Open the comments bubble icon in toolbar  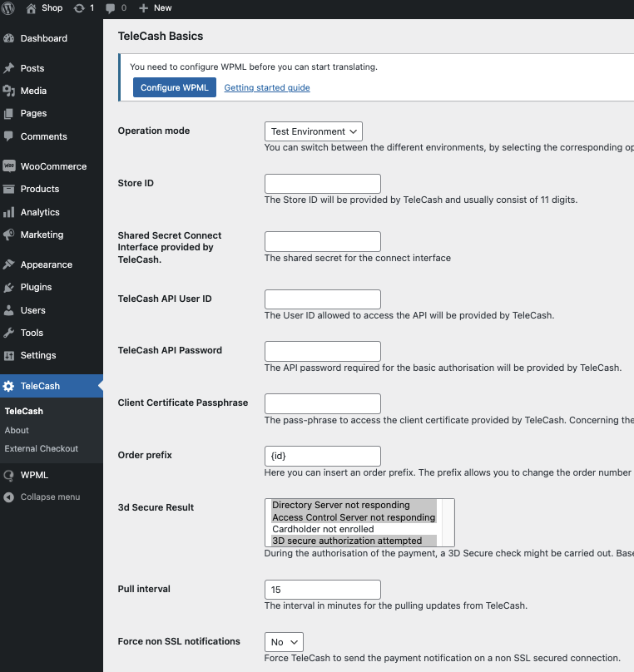point(110,7)
